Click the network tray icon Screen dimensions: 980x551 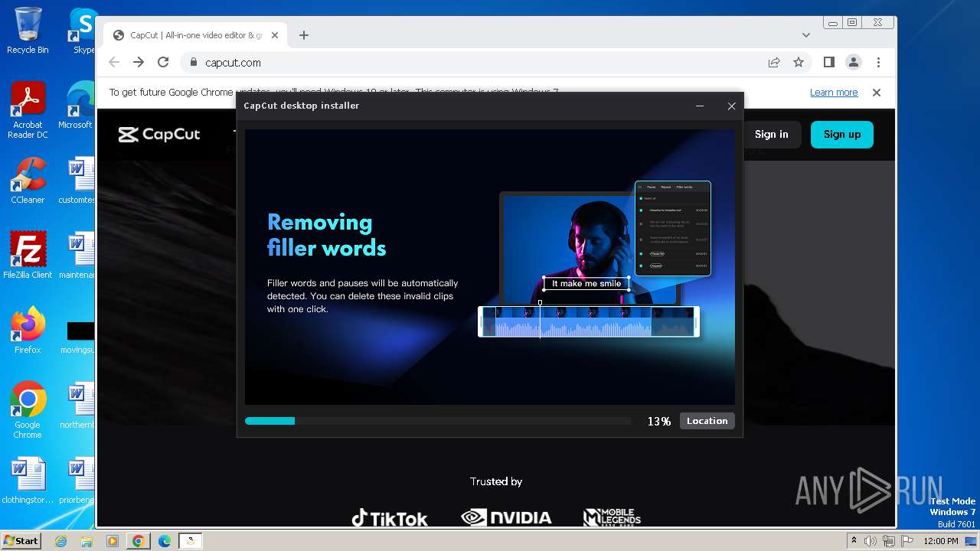point(889,541)
